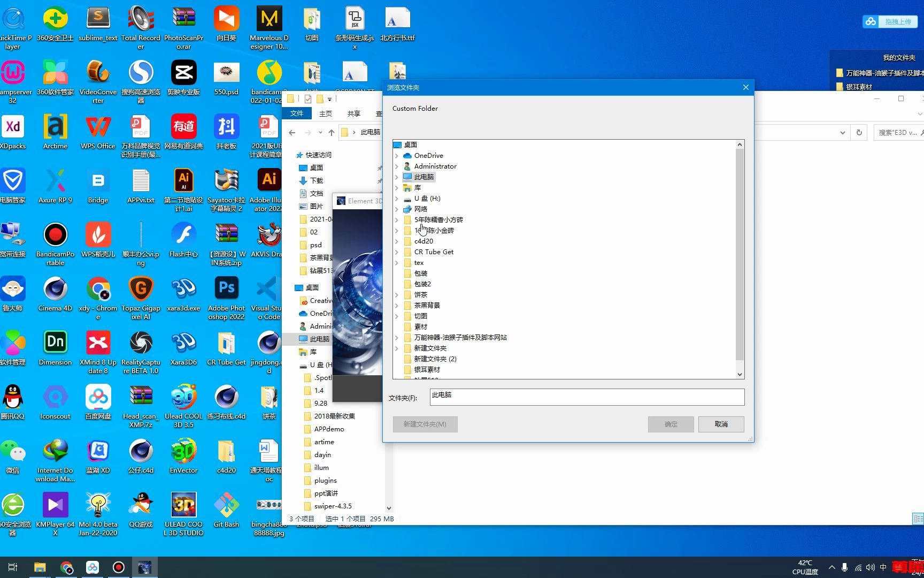Open the EnVector desktop icon
Image resolution: width=924 pixels, height=578 pixels.
[x=183, y=455]
